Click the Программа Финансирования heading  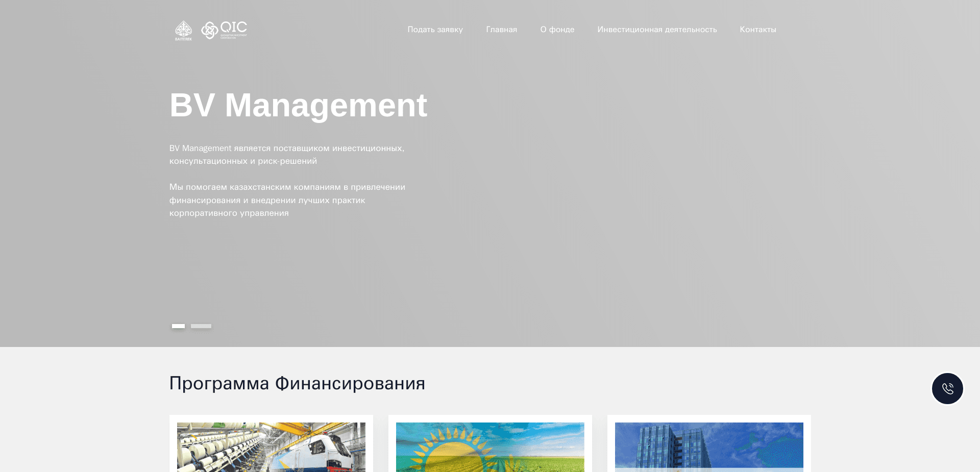(297, 383)
